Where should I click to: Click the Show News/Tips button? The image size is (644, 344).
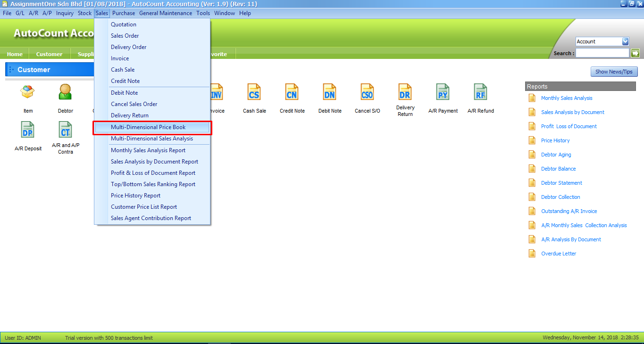pos(614,72)
